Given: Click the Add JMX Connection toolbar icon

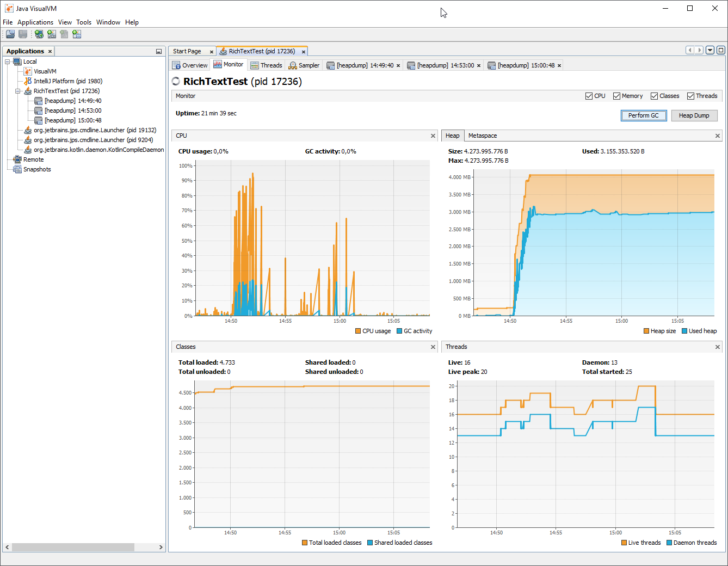Looking at the screenshot, I should click(52, 34).
